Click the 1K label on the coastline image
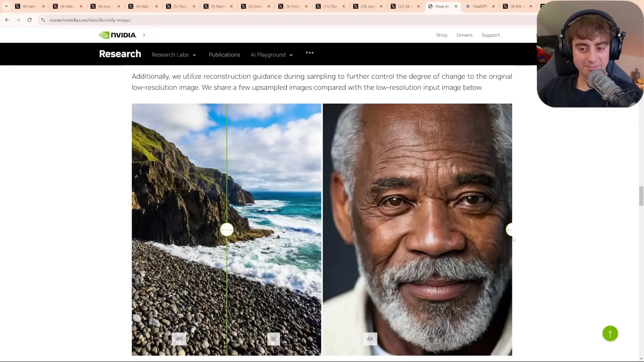This screenshot has width=644, height=362. click(274, 339)
